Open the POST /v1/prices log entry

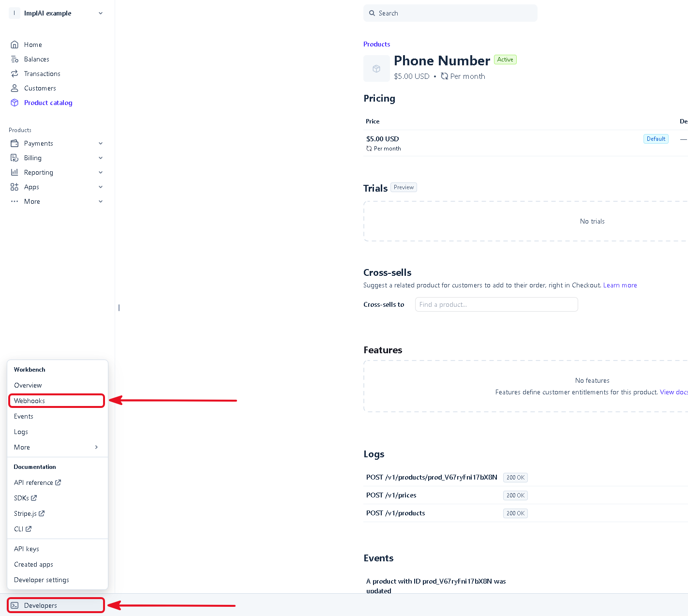[525, 495]
